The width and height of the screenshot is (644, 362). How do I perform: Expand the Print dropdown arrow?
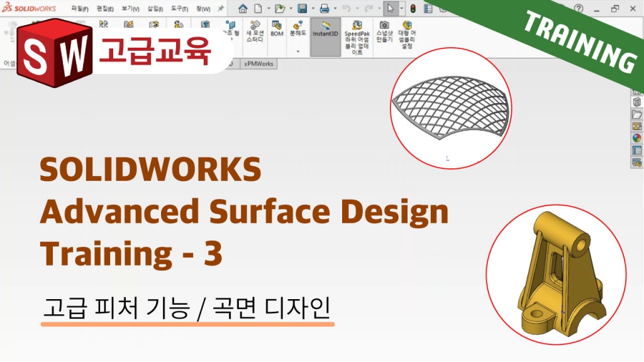(x=335, y=8)
